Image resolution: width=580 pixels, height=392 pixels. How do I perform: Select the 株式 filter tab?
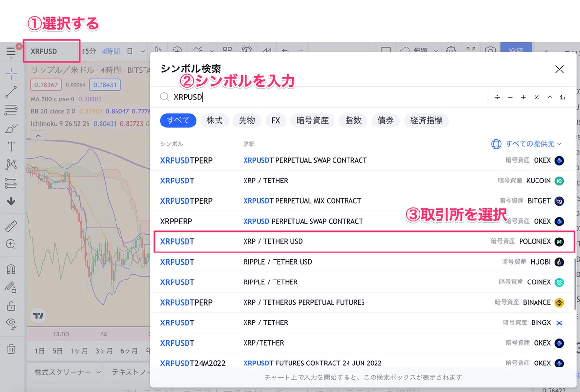(215, 120)
